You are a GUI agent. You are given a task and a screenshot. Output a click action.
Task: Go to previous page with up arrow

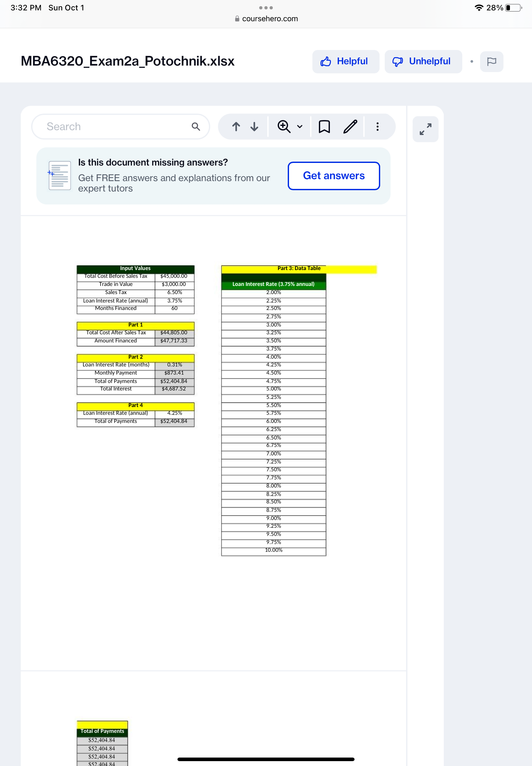pyautogui.click(x=236, y=126)
